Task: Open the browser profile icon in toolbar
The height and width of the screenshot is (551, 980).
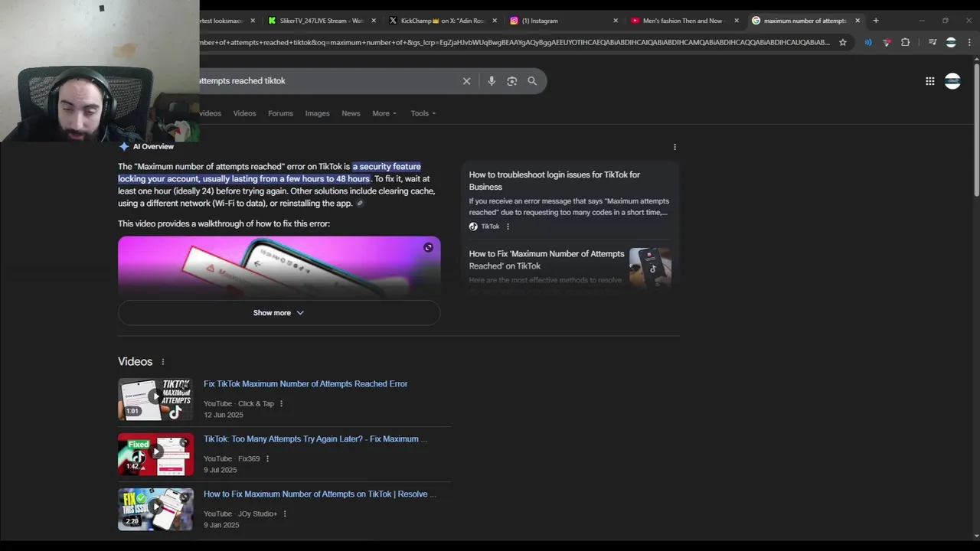Action: click(x=951, y=42)
